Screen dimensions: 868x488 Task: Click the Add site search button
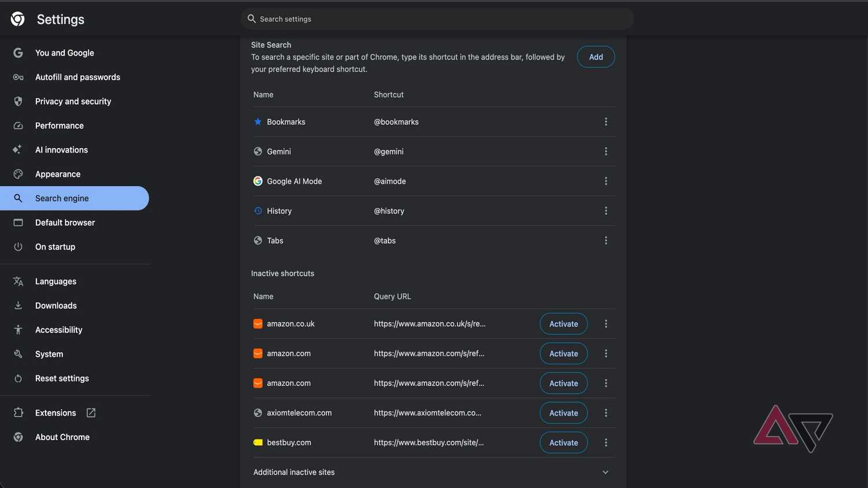click(x=596, y=57)
